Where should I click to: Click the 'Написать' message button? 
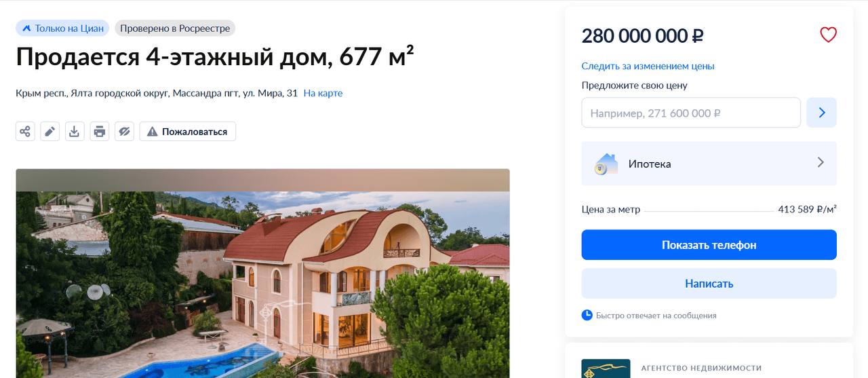point(709,284)
